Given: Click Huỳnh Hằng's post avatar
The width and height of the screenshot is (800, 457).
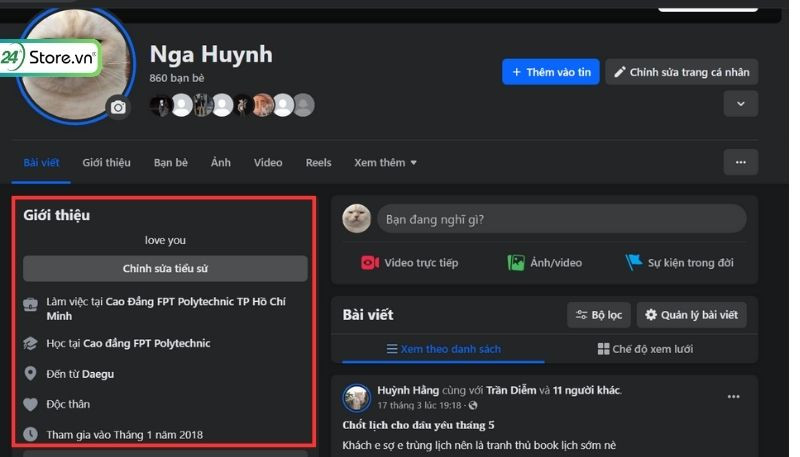Looking at the screenshot, I should click(x=356, y=397).
